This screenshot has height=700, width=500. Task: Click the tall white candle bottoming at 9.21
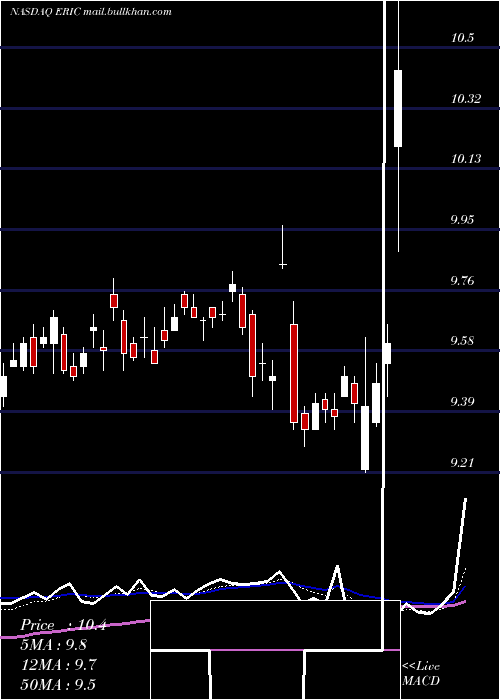[x=365, y=438]
